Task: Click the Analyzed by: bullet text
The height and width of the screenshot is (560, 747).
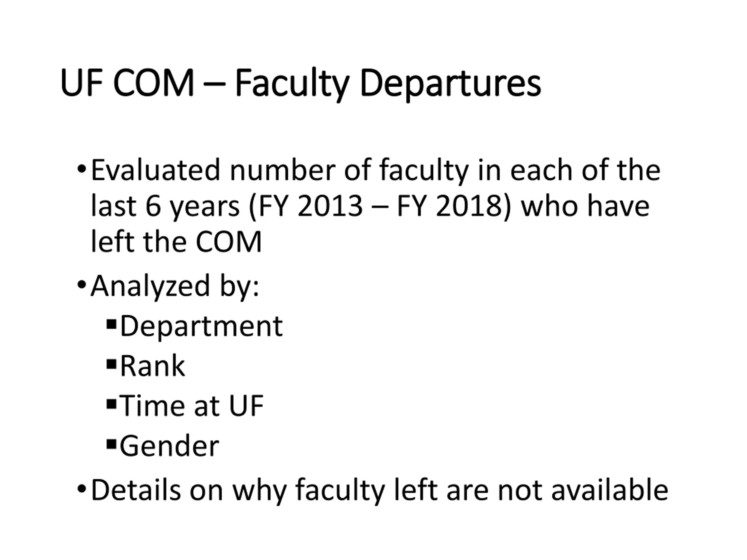Action: point(175,287)
